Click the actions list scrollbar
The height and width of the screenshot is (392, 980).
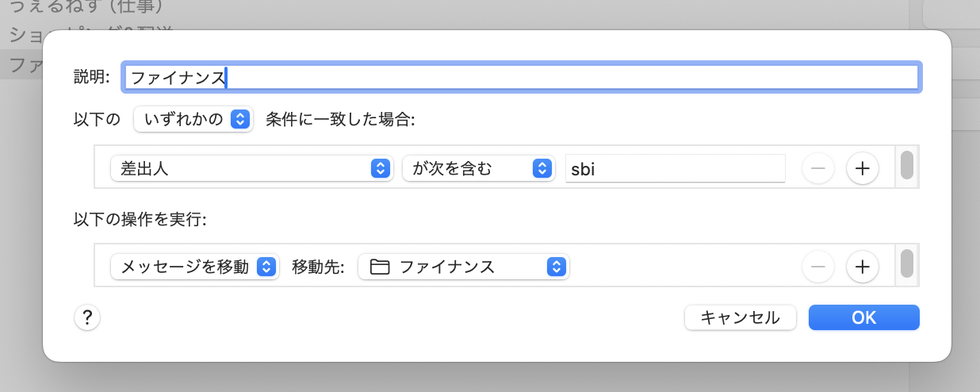907,263
